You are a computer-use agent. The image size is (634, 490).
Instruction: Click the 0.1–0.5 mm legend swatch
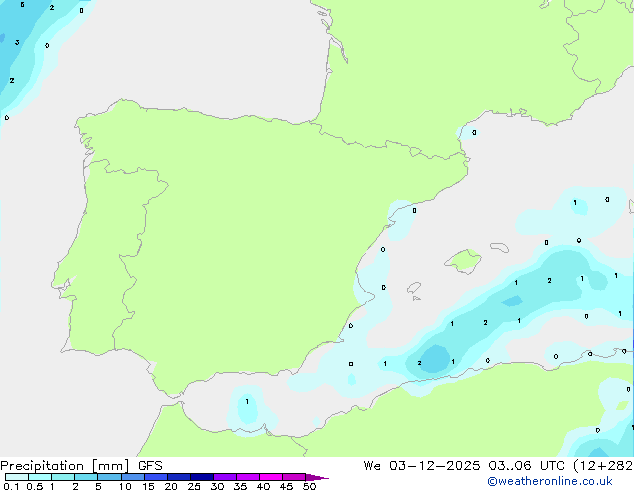(17, 477)
